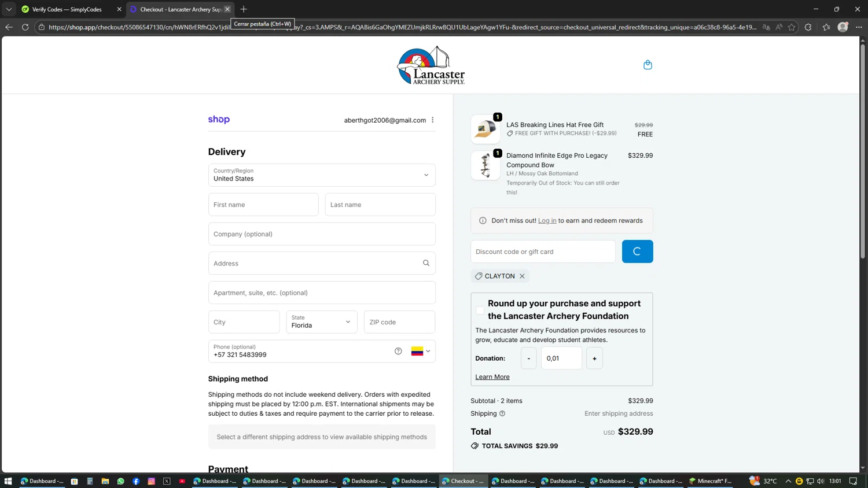The width and height of the screenshot is (868, 488).
Task: Click the taskbar clock showing 13:01
Action: click(x=835, y=481)
